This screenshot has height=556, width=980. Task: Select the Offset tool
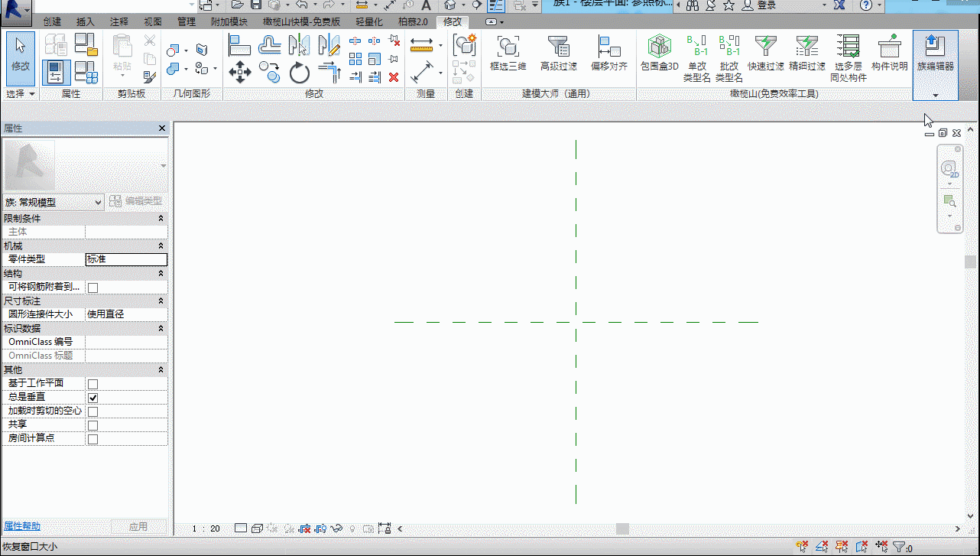point(270,45)
